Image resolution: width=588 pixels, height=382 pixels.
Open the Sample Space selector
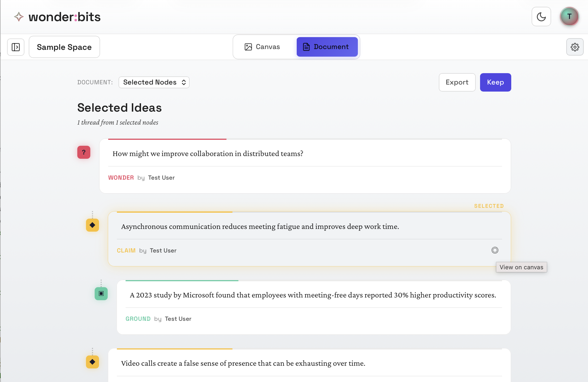tap(64, 47)
